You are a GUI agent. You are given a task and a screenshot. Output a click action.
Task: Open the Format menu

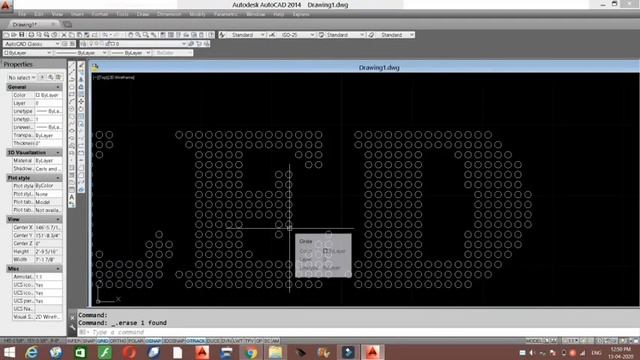click(x=100, y=14)
